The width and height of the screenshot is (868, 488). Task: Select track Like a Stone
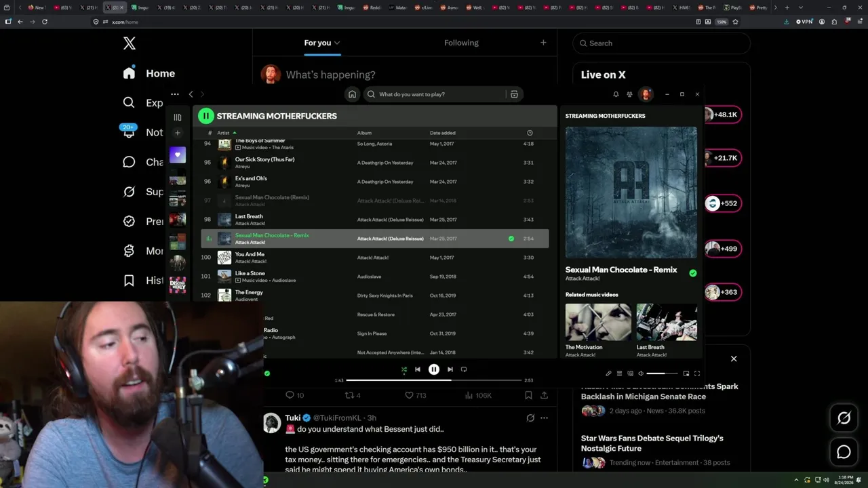point(375,277)
